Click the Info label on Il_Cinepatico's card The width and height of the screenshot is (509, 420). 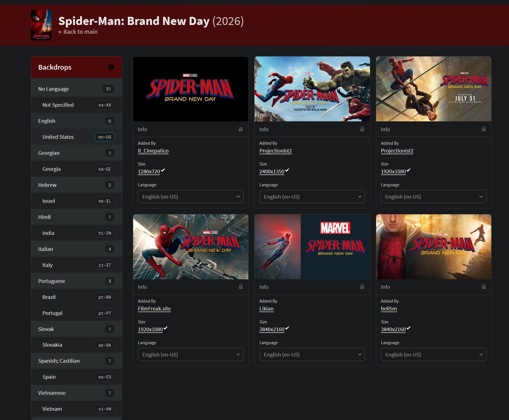(142, 129)
